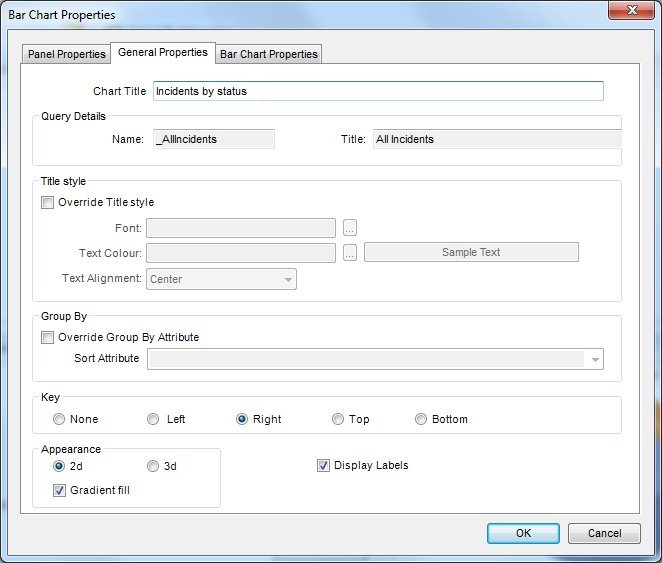Choose Left key position
This screenshot has width=662, height=563.
pos(153,419)
